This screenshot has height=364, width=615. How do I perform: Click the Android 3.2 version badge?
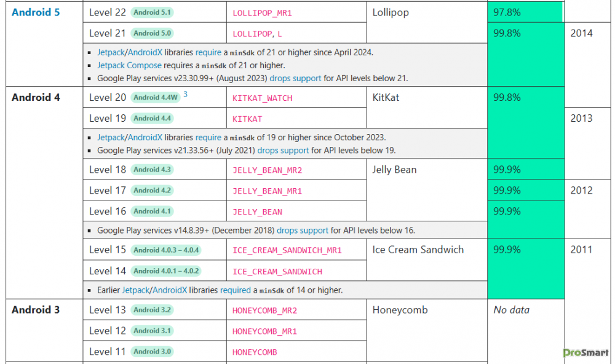pos(153,311)
